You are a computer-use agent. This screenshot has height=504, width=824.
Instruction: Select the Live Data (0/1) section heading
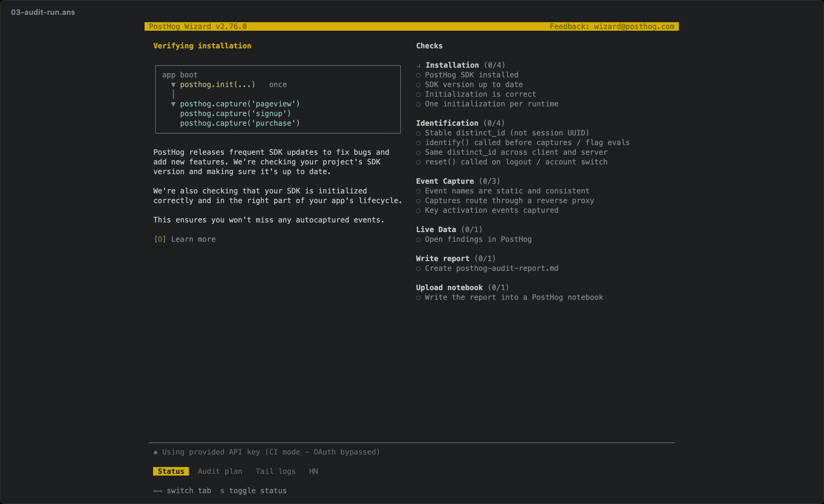[449, 230]
